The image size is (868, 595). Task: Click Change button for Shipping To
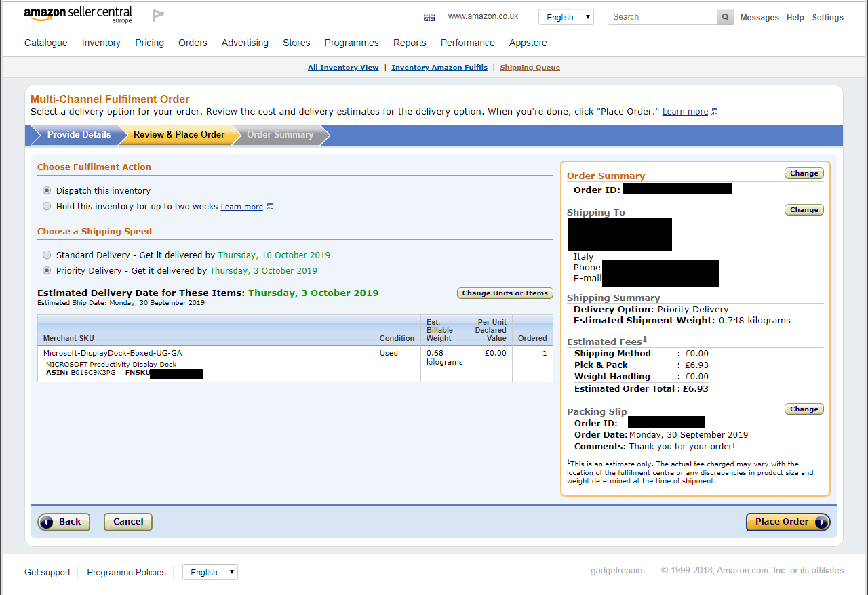804,210
